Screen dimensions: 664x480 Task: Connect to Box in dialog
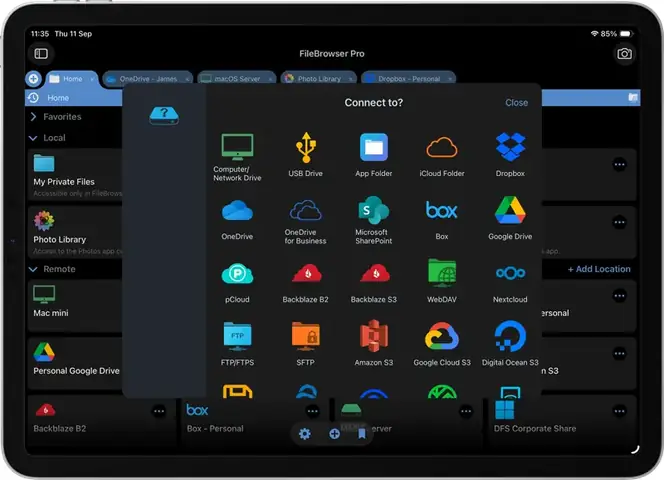click(x=442, y=219)
